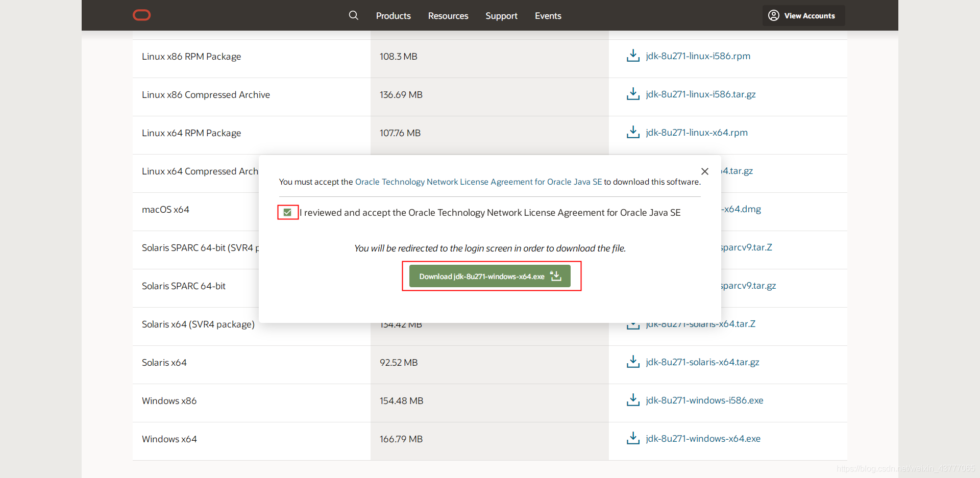Open the jdk-8u271-windows-x64.exe table link
This screenshot has height=478, width=980.
[703, 439]
